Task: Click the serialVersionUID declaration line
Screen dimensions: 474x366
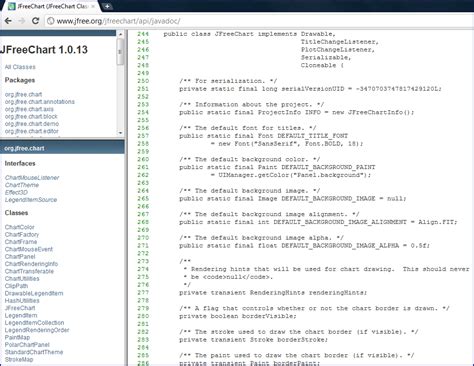Action: pyautogui.click(x=310, y=89)
